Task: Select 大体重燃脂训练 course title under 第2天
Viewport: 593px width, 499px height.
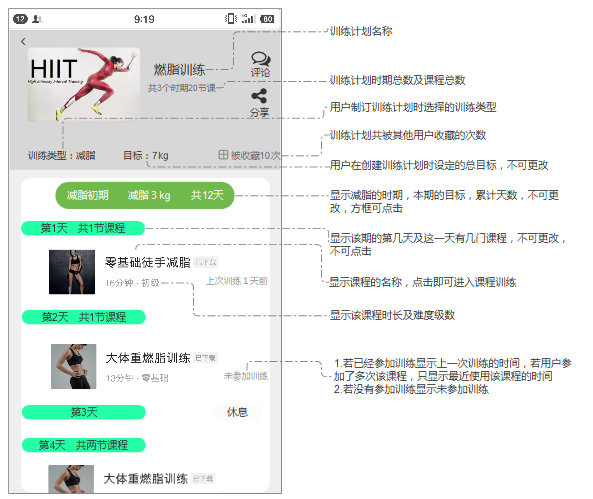Action: click(147, 358)
